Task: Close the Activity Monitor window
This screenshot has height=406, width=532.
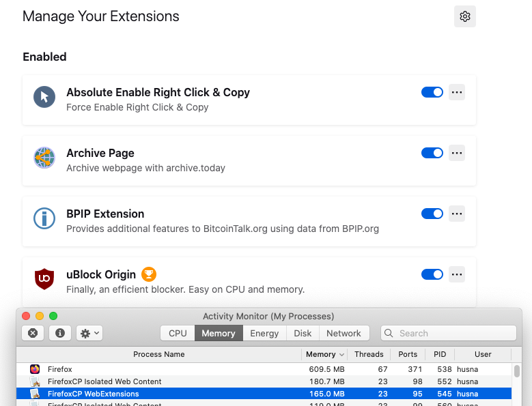Action: [x=26, y=316]
